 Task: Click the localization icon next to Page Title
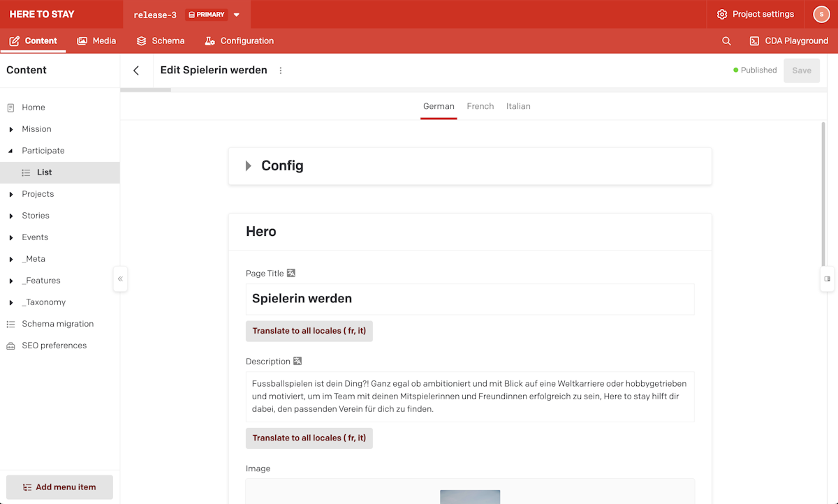291,274
